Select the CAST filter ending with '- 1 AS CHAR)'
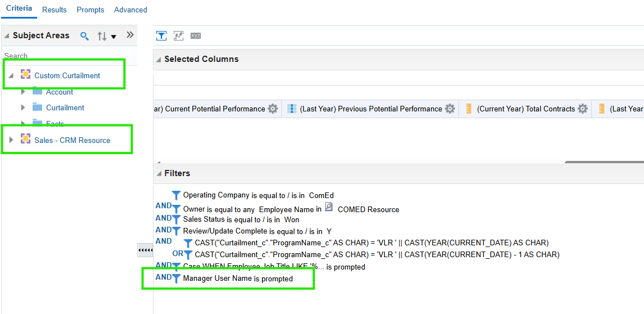Viewport: 644px width, 314px height. point(377,255)
